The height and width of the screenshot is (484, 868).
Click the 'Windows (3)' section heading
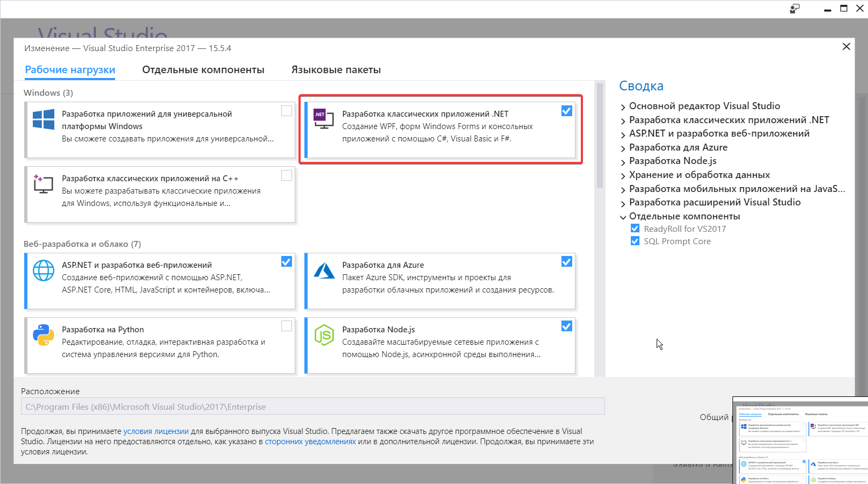pyautogui.click(x=48, y=92)
